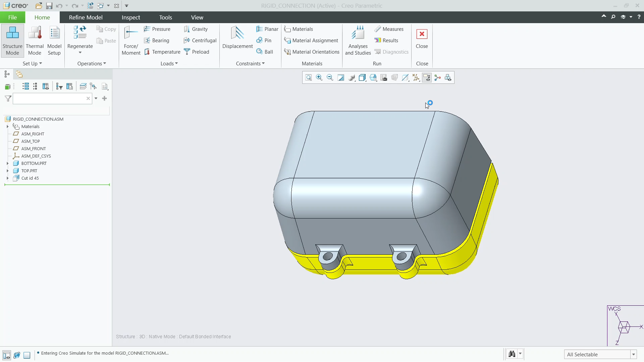The width and height of the screenshot is (644, 362).
Task: Open the Loads group dropdown
Action: 169,64
